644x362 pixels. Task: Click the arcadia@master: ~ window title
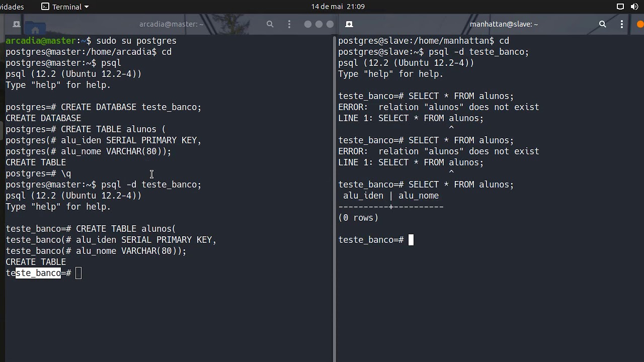(x=172, y=24)
